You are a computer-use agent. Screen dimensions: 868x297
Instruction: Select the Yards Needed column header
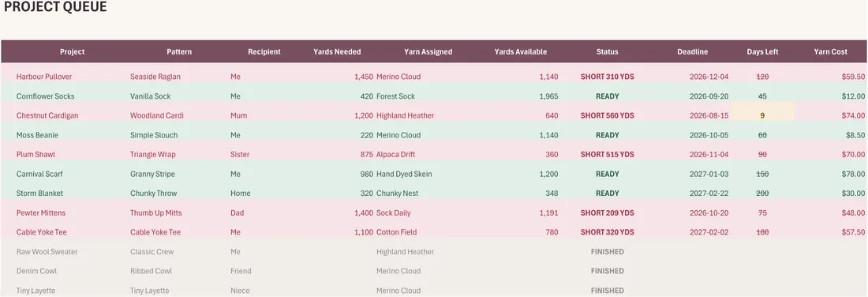(x=337, y=51)
